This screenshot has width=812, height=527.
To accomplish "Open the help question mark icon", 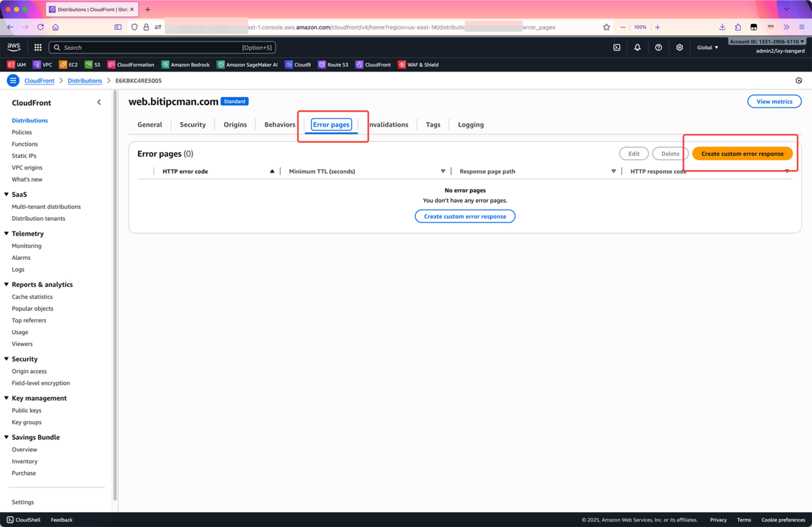I will tap(658, 47).
